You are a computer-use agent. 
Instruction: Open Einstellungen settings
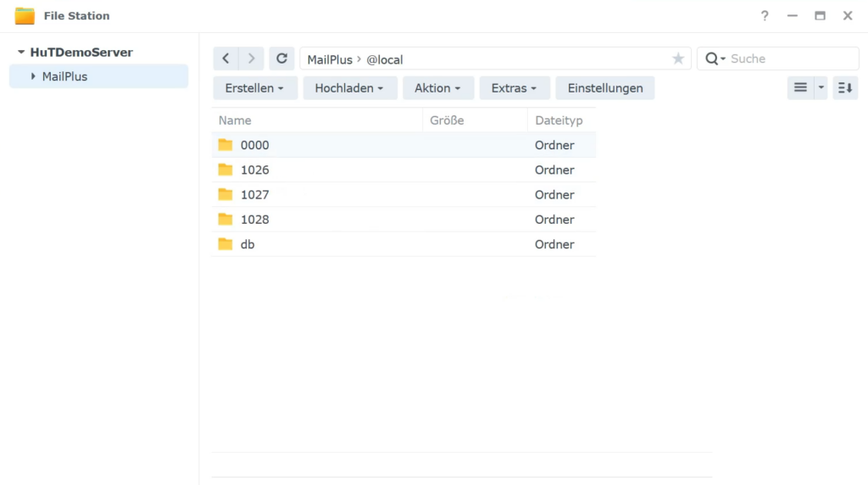pos(605,88)
